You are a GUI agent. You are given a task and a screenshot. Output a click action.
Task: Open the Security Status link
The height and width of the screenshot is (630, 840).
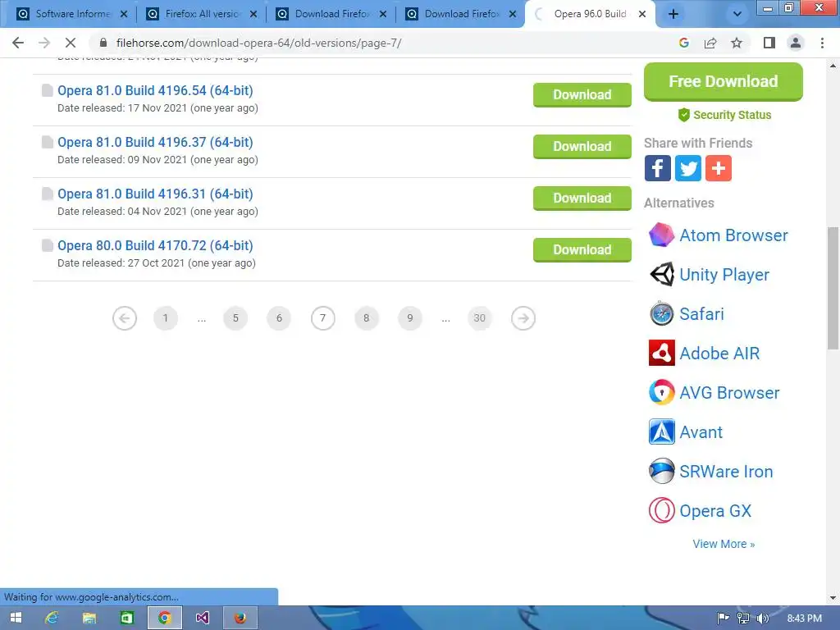pos(725,115)
